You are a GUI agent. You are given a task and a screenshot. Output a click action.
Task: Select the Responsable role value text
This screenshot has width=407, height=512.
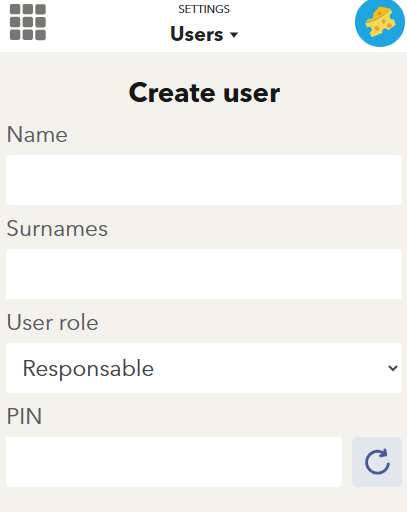tap(88, 369)
